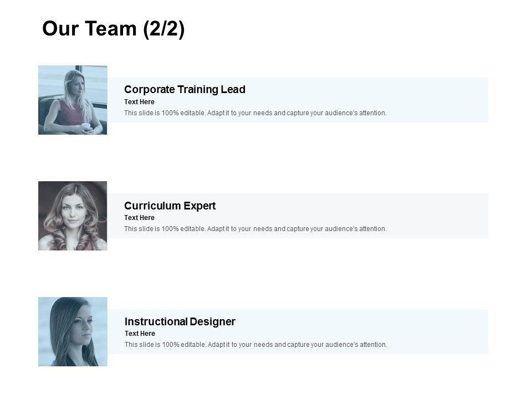The image size is (532, 399).
Task: Select the curly-haired woman's portrait
Action: pyautogui.click(x=73, y=216)
